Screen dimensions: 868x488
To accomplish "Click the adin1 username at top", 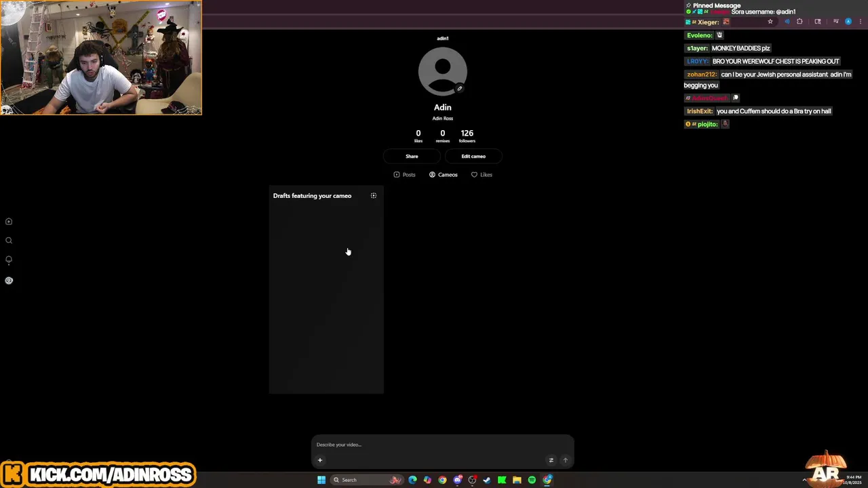I will coord(443,39).
